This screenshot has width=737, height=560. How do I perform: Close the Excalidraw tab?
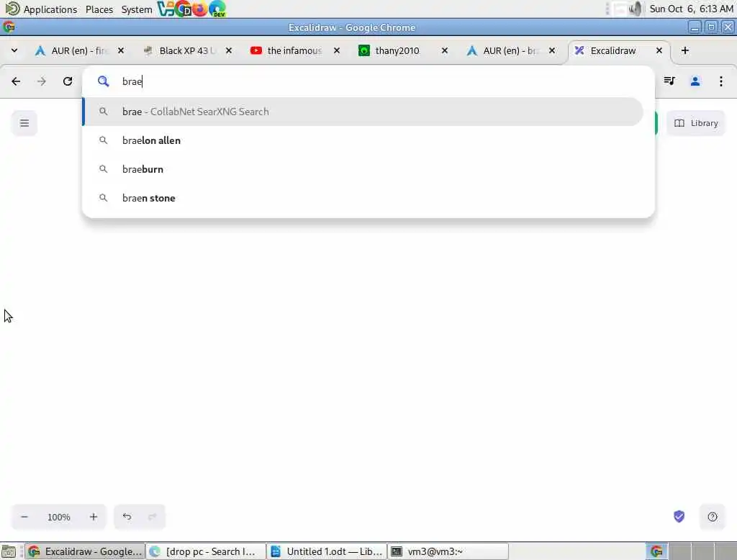659,50
